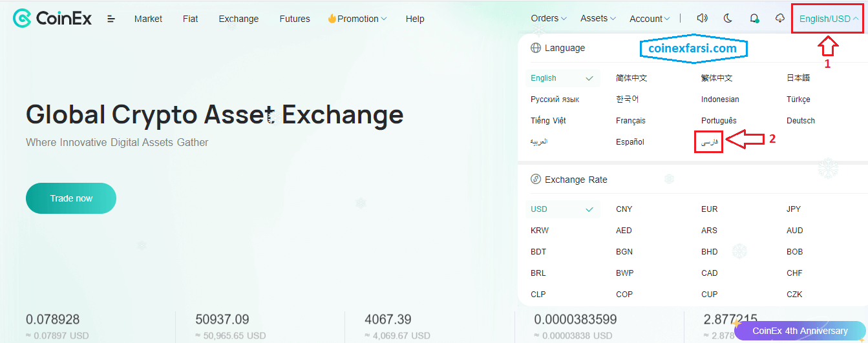Select CHF exchange rate
Screen dimensions: 868x343
tap(794, 273)
